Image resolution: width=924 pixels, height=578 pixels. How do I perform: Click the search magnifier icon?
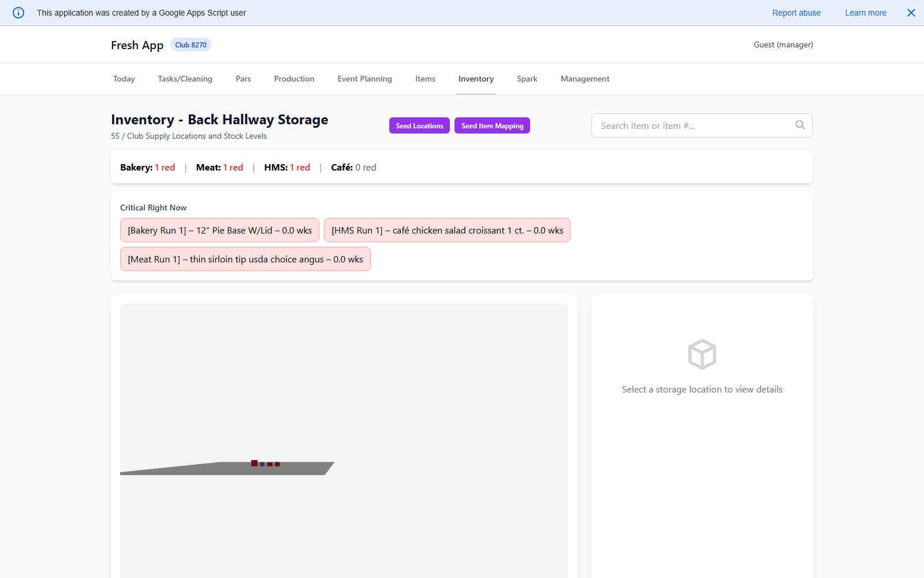(800, 125)
